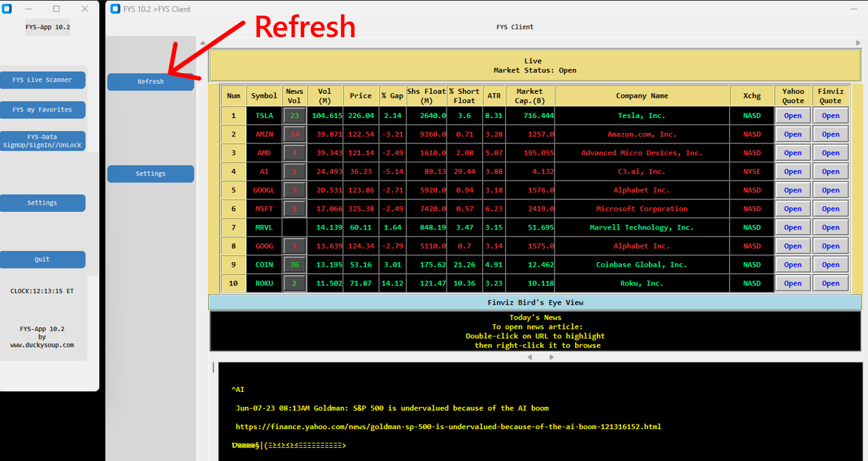Viewport: 868px width, 461px height.
Task: Open Finviz quote for MRVL
Action: pos(831,228)
